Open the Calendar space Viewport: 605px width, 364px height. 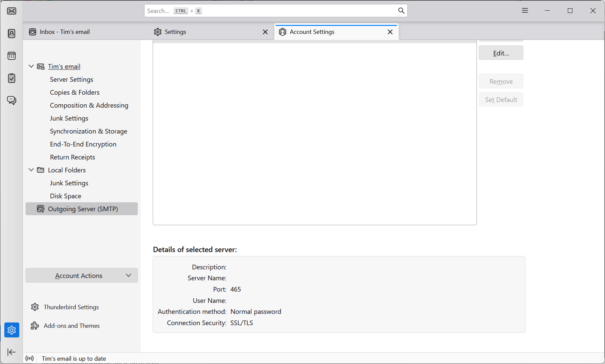(11, 56)
